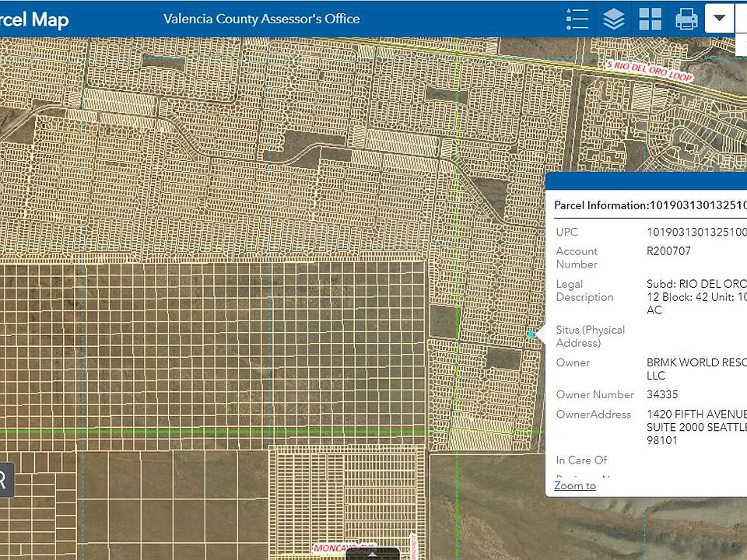
Task: Click the cyan highlighted parcel marker
Action: click(531, 334)
